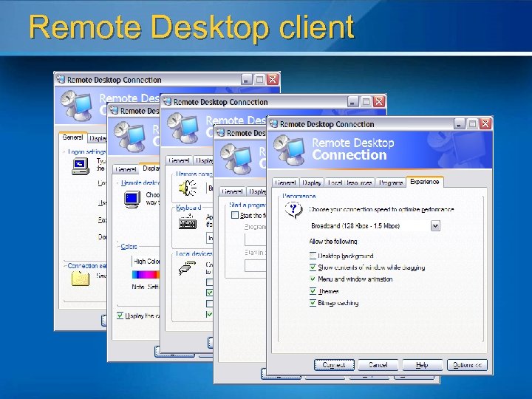
Task: Click the question speech bubble Performance icon
Action: [293, 210]
